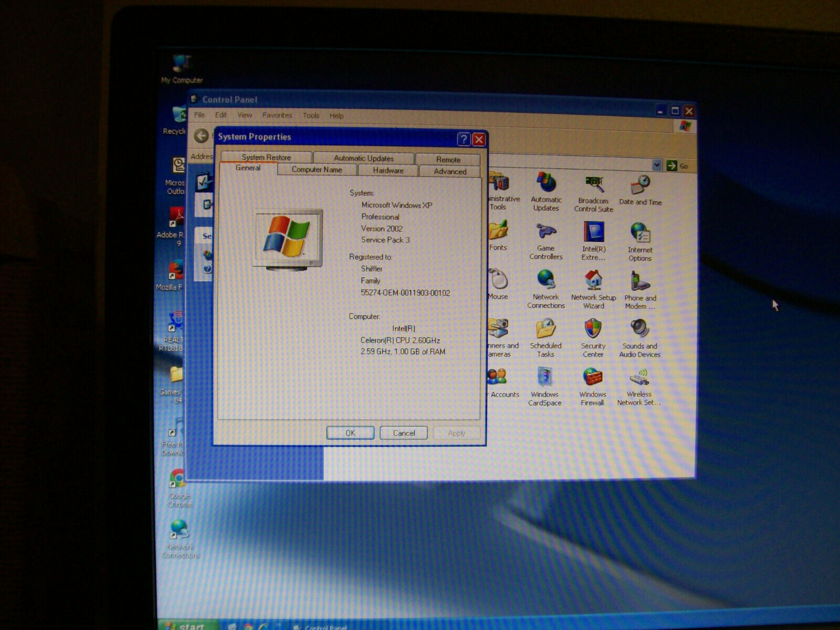Select Network Connections desktop shortcut
The height and width of the screenshot is (630, 840).
click(x=180, y=539)
